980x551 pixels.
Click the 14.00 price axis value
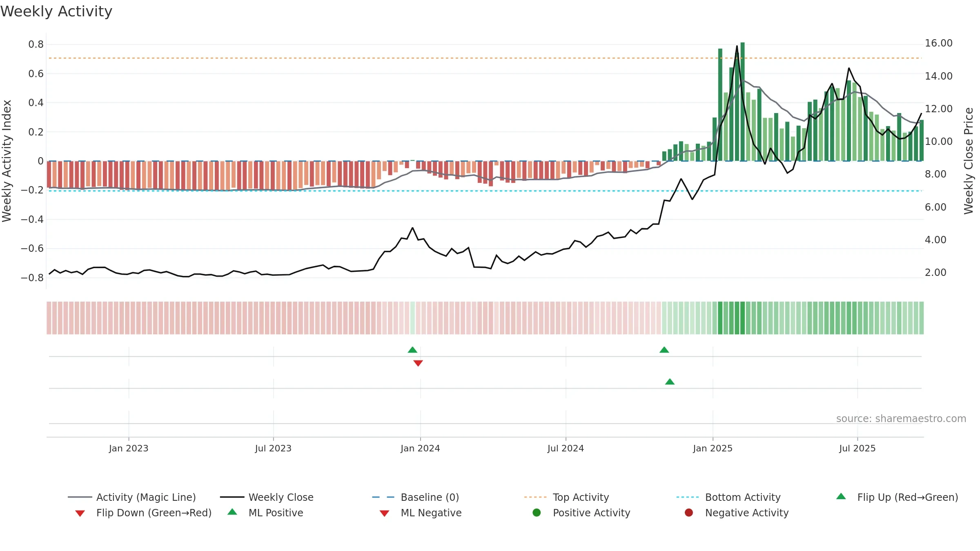click(x=939, y=76)
